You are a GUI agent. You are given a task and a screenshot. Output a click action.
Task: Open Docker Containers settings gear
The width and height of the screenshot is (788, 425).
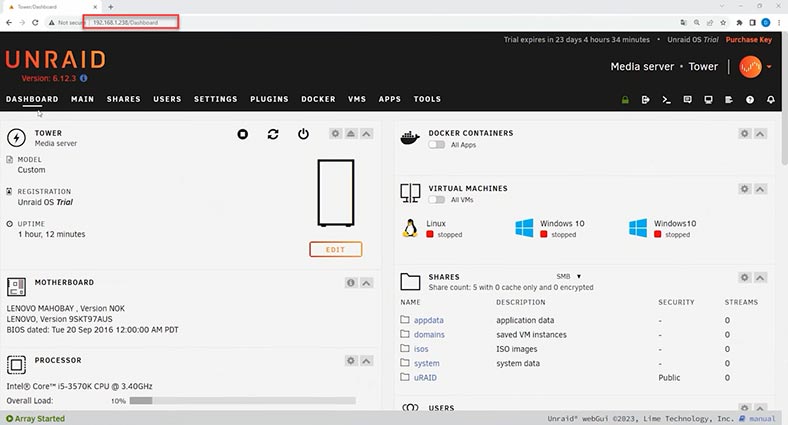[744, 134]
